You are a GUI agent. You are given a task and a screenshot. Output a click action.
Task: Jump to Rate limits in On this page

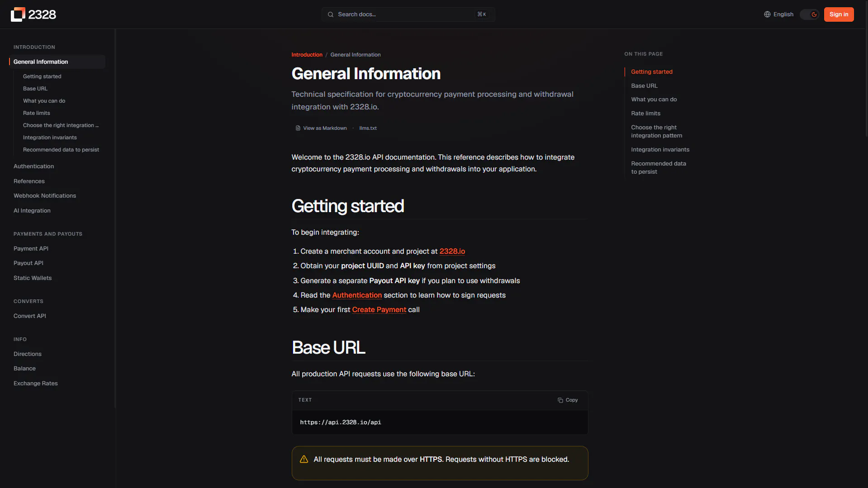pyautogui.click(x=645, y=114)
